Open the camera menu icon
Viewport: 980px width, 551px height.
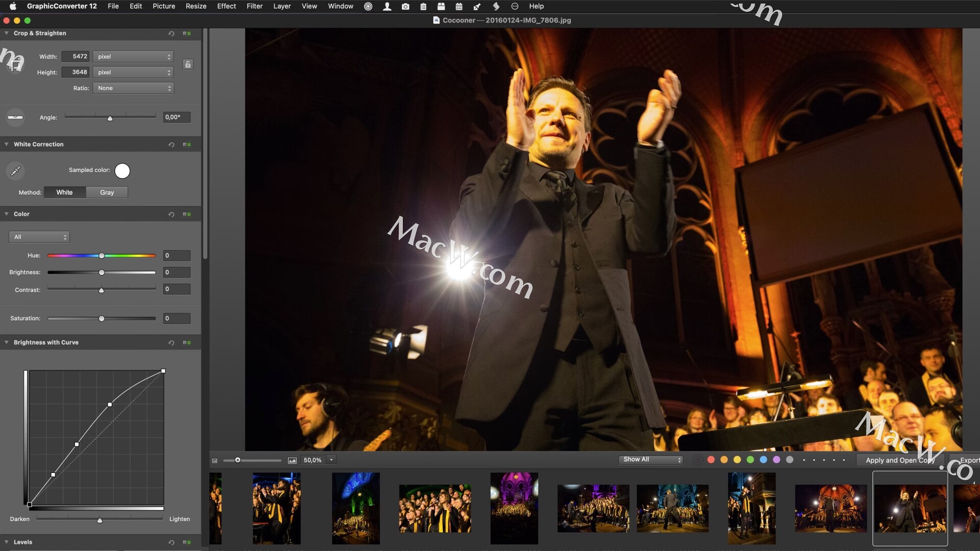pyautogui.click(x=405, y=6)
